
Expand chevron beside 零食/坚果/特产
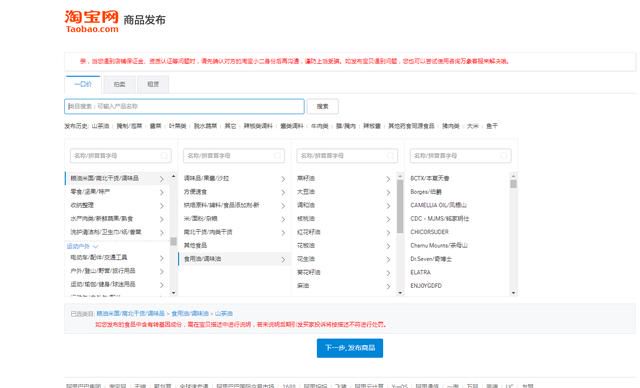(162, 192)
